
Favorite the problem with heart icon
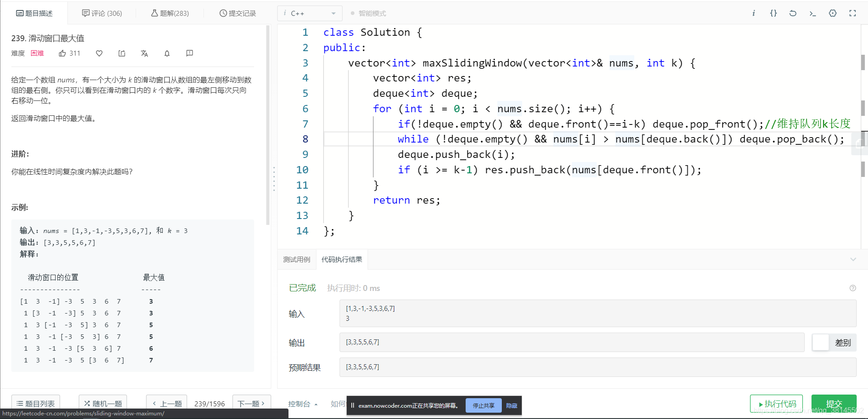(x=99, y=53)
